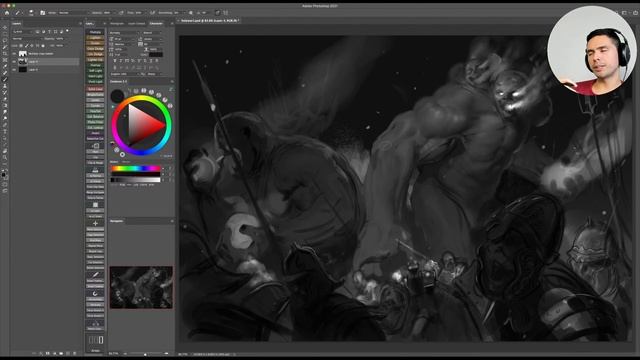The width and height of the screenshot is (640, 360).
Task: Select the Rectangular Marquee tool
Action: click(x=5, y=34)
